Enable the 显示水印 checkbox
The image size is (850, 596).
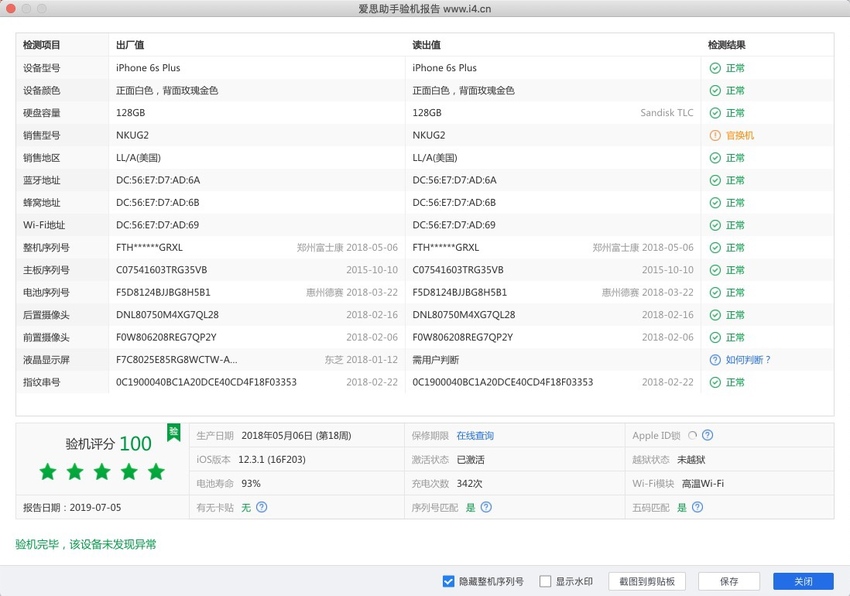pyautogui.click(x=545, y=581)
